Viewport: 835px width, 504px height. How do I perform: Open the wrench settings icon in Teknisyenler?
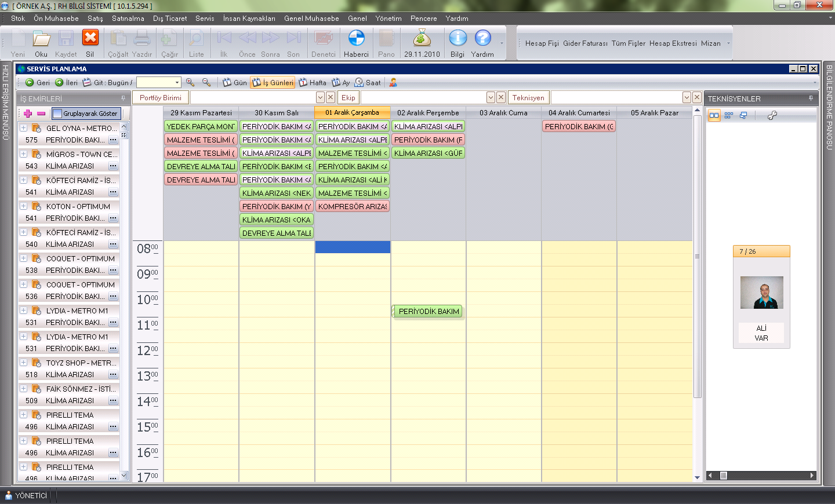point(772,115)
